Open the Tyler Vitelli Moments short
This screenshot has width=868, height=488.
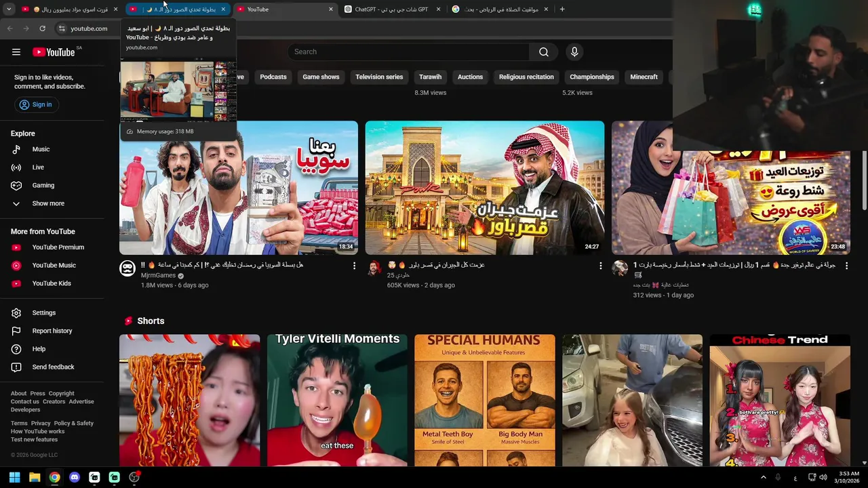tap(337, 400)
